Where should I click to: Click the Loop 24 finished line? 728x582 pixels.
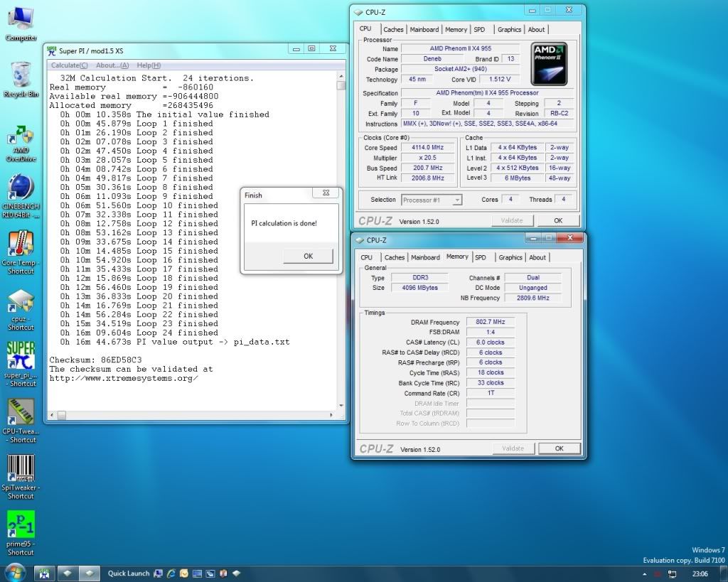click(139, 333)
